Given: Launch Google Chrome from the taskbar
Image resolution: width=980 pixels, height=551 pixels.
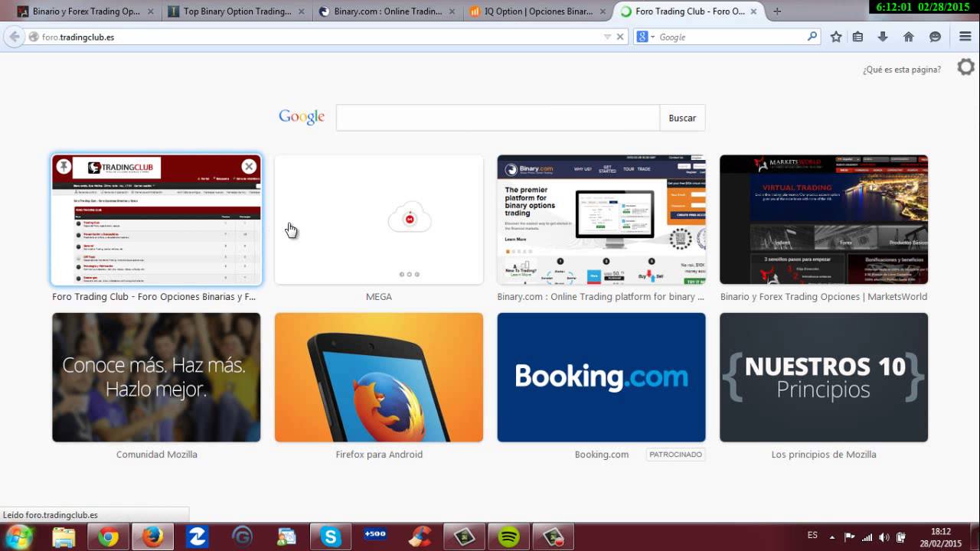Looking at the screenshot, I should tap(109, 537).
